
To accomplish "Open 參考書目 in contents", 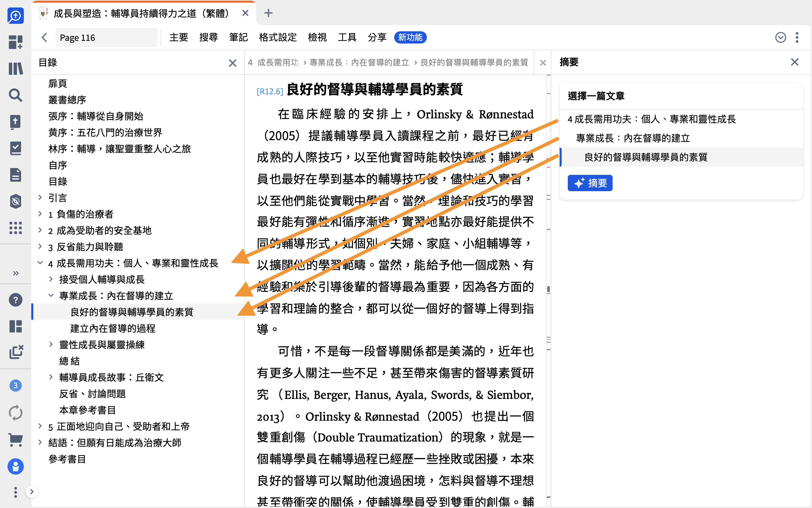I will pos(67,459).
